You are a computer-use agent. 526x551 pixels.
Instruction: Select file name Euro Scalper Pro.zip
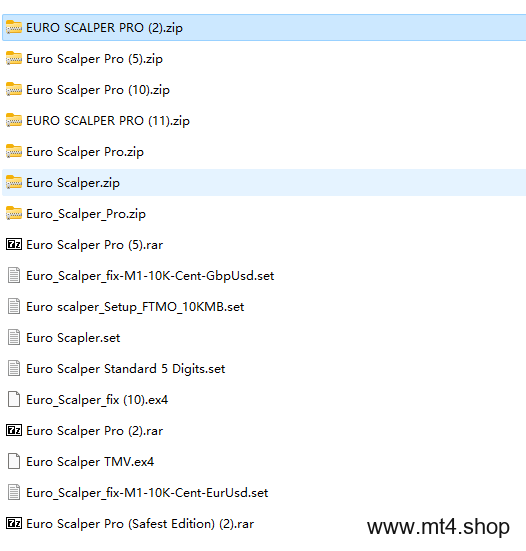click(x=85, y=152)
